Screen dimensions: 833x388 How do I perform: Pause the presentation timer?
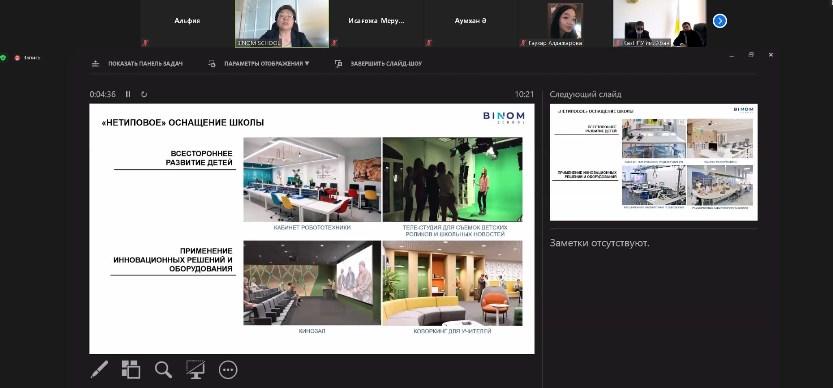(x=128, y=94)
